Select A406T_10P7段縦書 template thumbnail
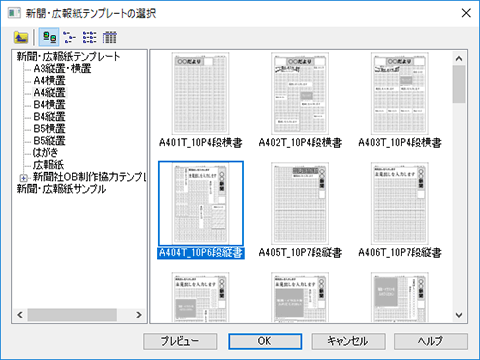480x360 pixels. 400,203
